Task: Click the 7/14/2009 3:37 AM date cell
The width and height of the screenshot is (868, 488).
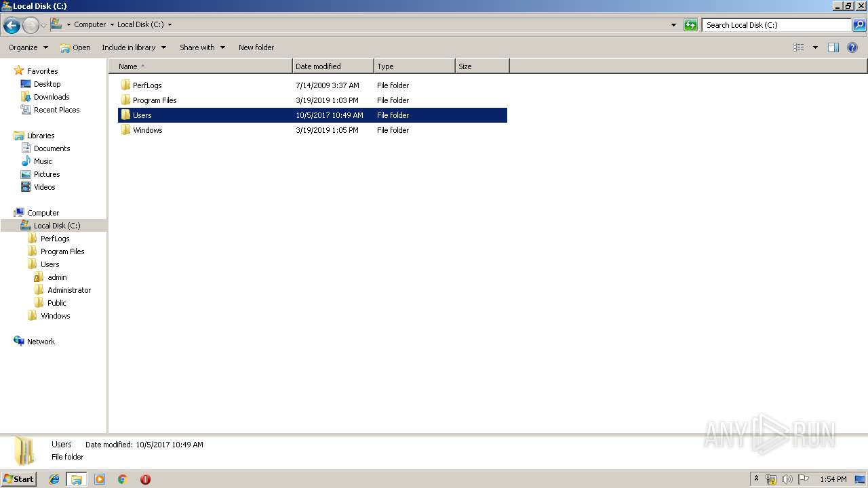Action: point(328,85)
